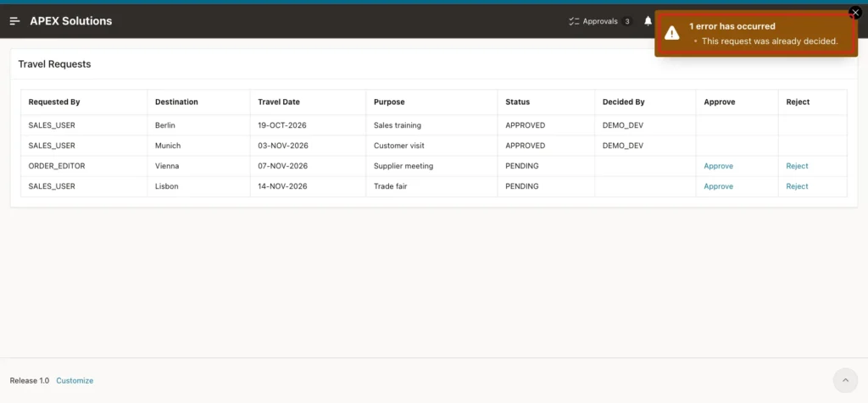Viewport: 868px width, 403px height.
Task: Click SALES_USER in the Berlin row
Action: [52, 125]
